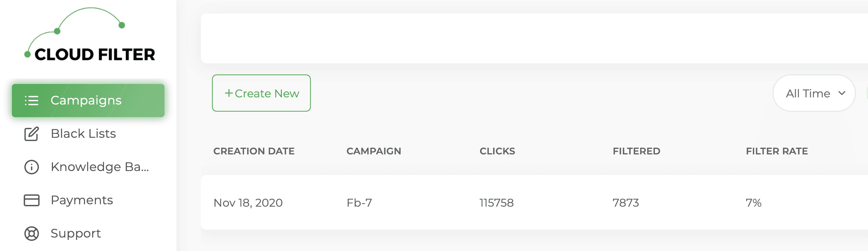Viewport: 868px width, 251px height.
Task: Click the Filter Rate column header
Action: (x=777, y=151)
